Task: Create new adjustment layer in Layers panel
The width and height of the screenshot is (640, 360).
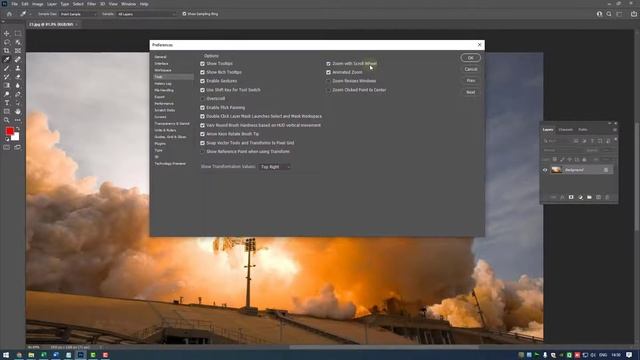Action: coord(580,197)
